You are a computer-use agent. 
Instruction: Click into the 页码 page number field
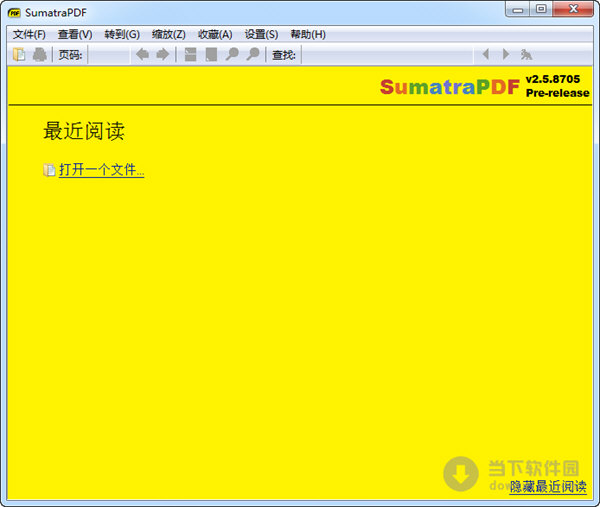coord(109,55)
